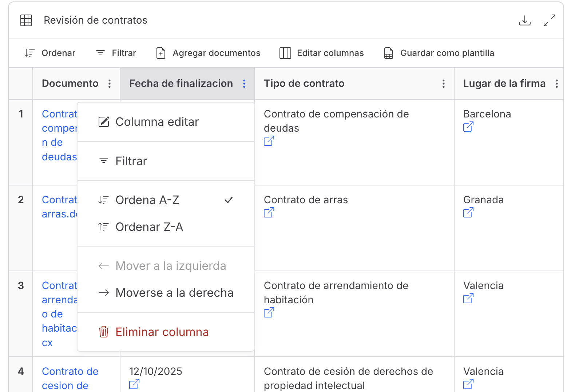Screen dimensions: 583x392
Task: Select Columna editar menu entry
Action: point(157,122)
